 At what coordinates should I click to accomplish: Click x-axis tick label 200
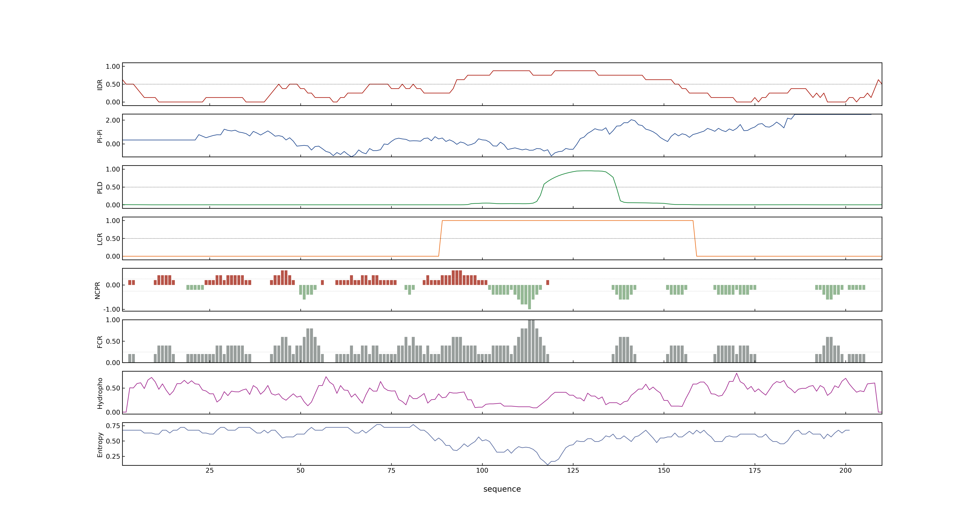click(x=846, y=470)
